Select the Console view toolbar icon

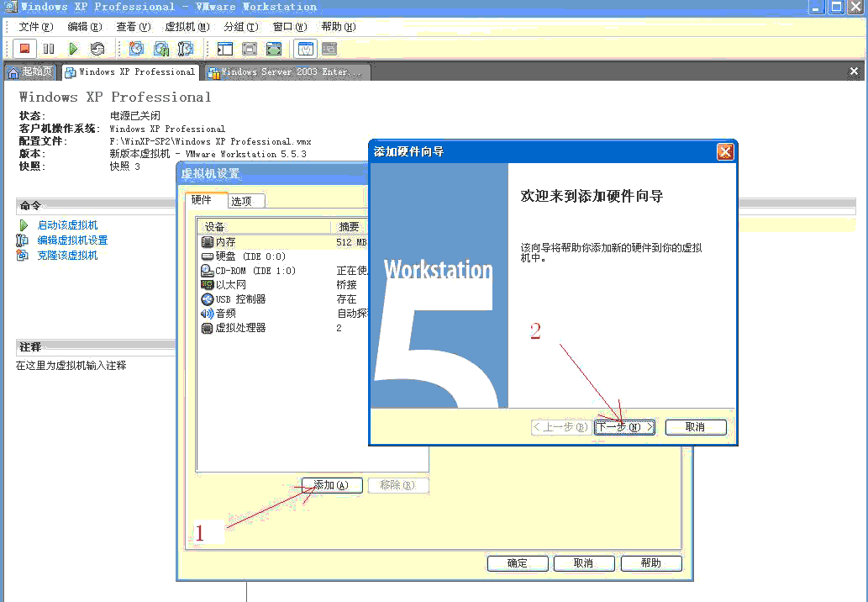click(x=330, y=49)
